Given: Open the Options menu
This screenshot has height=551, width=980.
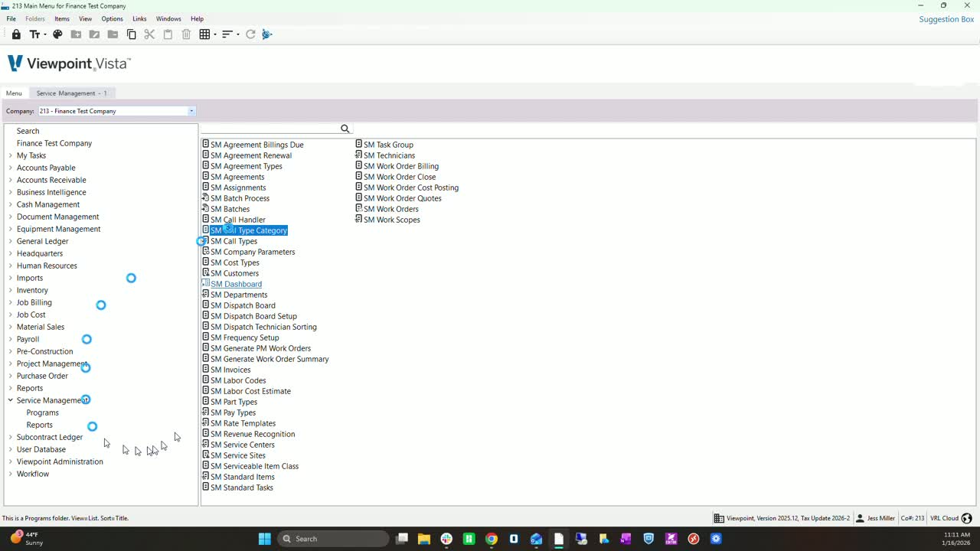Looking at the screenshot, I should coord(112,18).
